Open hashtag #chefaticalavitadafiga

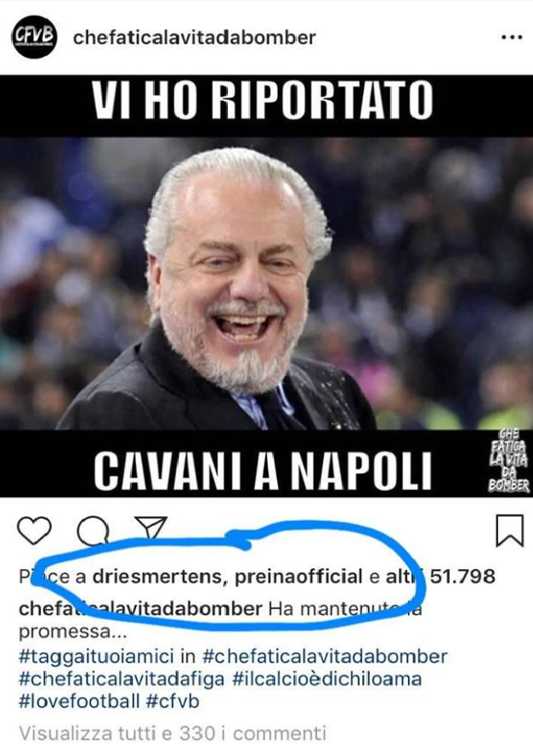tap(122, 679)
